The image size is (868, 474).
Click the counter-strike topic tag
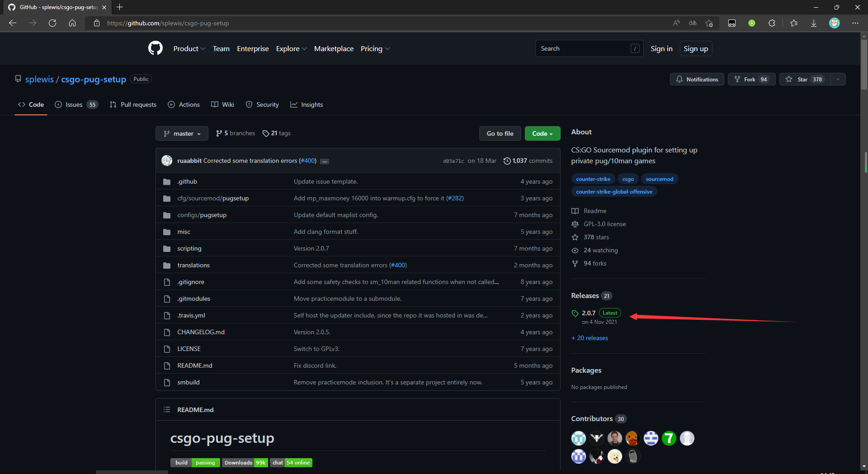593,179
